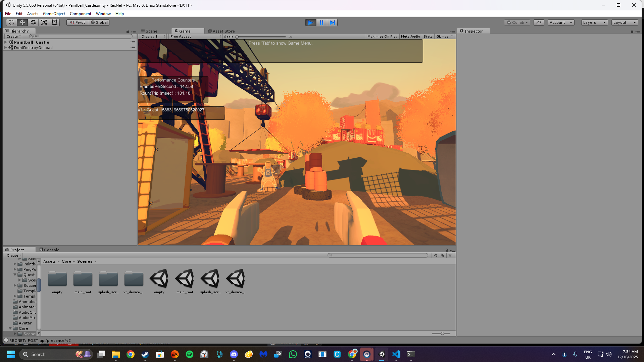Open the Hierarchy Create dropdown
Screen dimensions: 644x362
tap(13, 36)
